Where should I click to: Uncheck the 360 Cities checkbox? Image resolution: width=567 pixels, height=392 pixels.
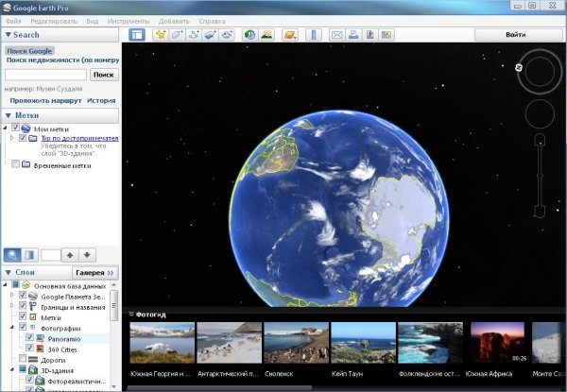(29, 348)
